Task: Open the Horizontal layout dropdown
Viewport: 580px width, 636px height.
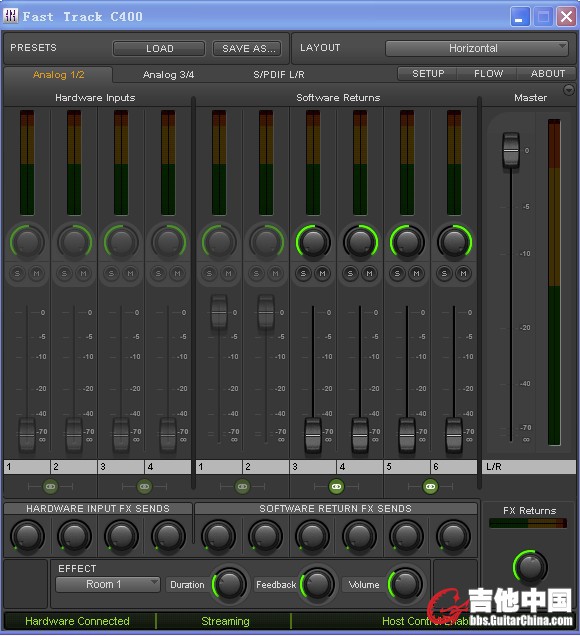Action: click(477, 48)
